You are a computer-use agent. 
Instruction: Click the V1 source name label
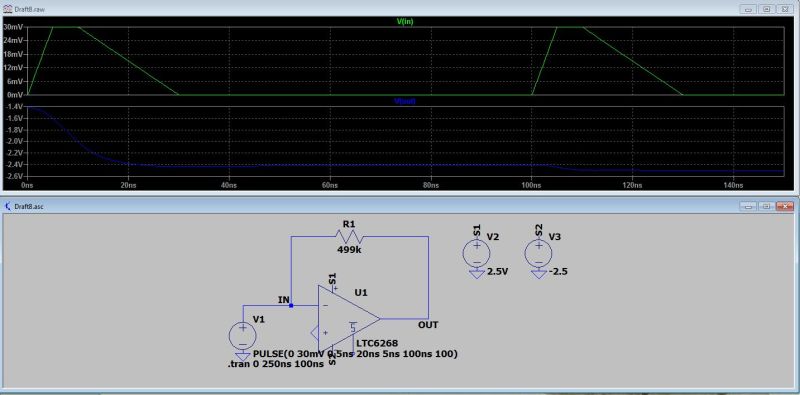tap(259, 319)
